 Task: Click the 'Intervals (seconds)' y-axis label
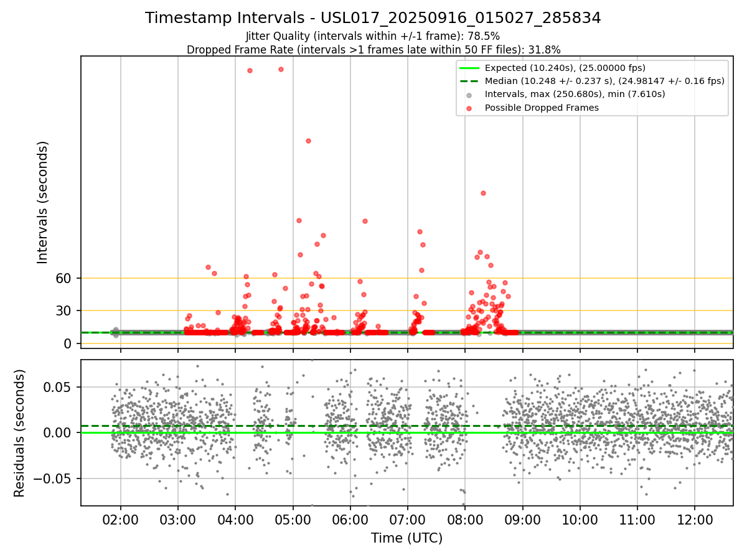(42, 202)
